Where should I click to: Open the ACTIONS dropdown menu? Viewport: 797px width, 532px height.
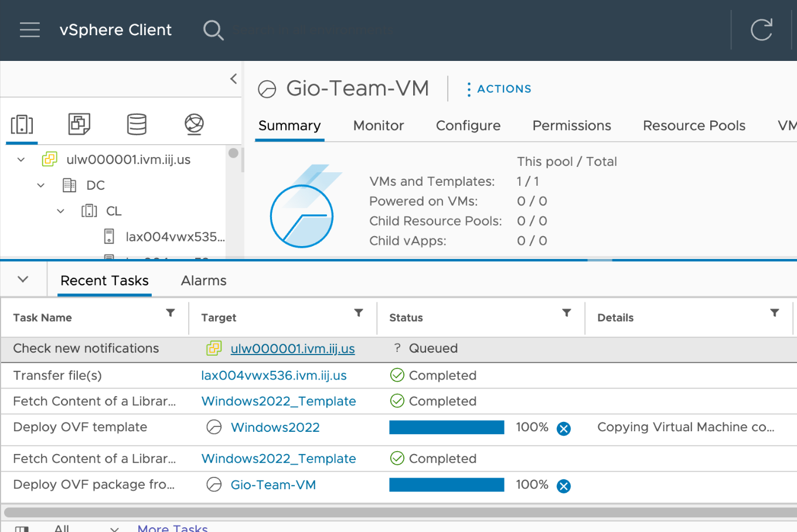(x=499, y=89)
